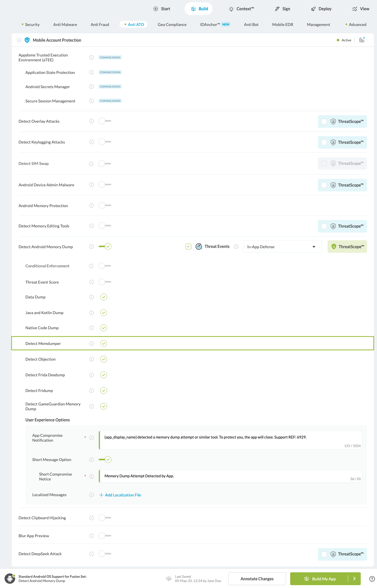The width and height of the screenshot is (377, 588).
Task: Click the add-note icon next to Active status
Action: (x=362, y=40)
